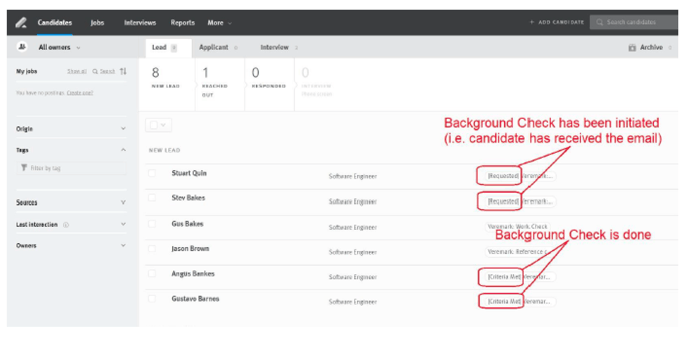Open the Reports page
Screen dimensions: 688x360
183,22
